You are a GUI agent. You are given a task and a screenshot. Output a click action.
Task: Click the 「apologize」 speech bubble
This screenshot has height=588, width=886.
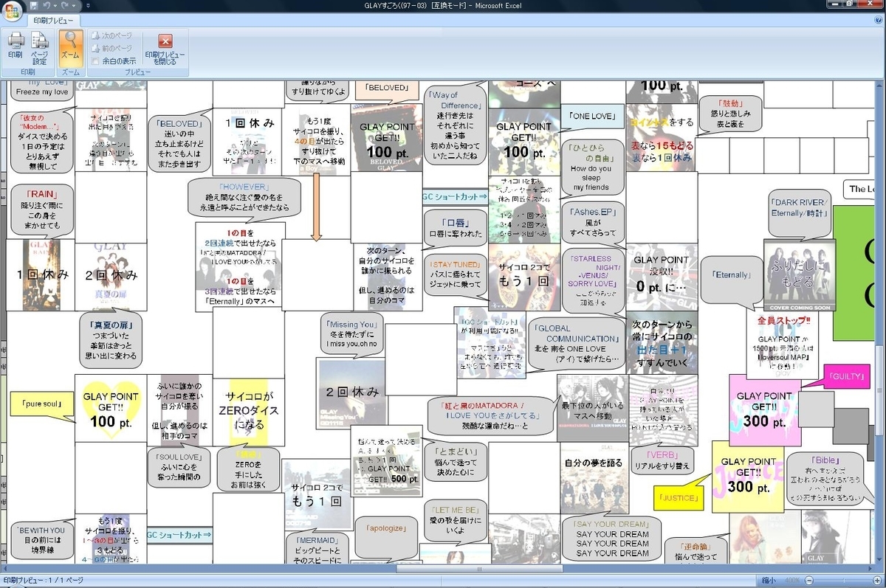[385, 537]
